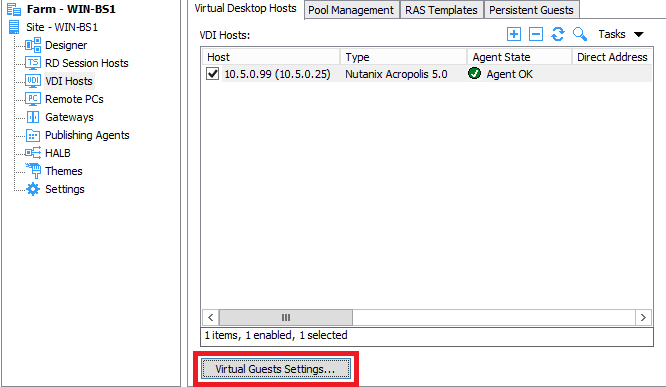Screen dimensions: 666x387
Task: Click the scroll left arrow
Action: point(211,317)
